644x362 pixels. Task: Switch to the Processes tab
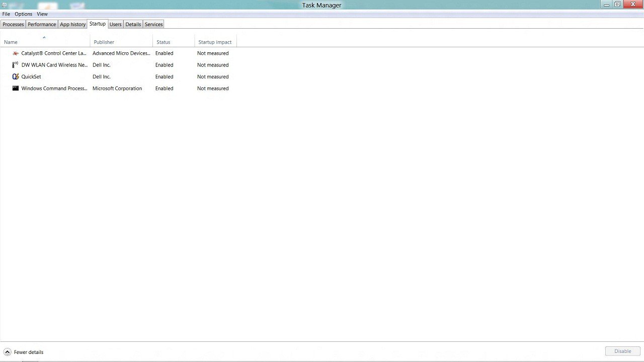pos(13,24)
